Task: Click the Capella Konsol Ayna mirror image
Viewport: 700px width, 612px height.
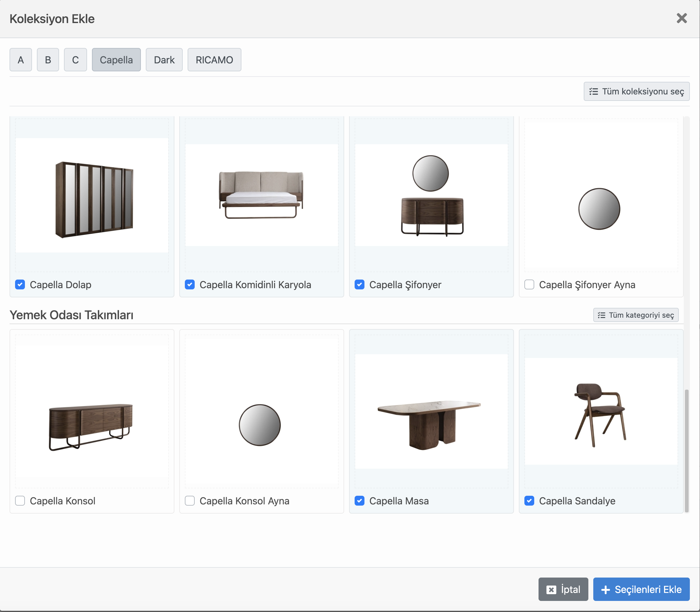Action: (x=261, y=411)
